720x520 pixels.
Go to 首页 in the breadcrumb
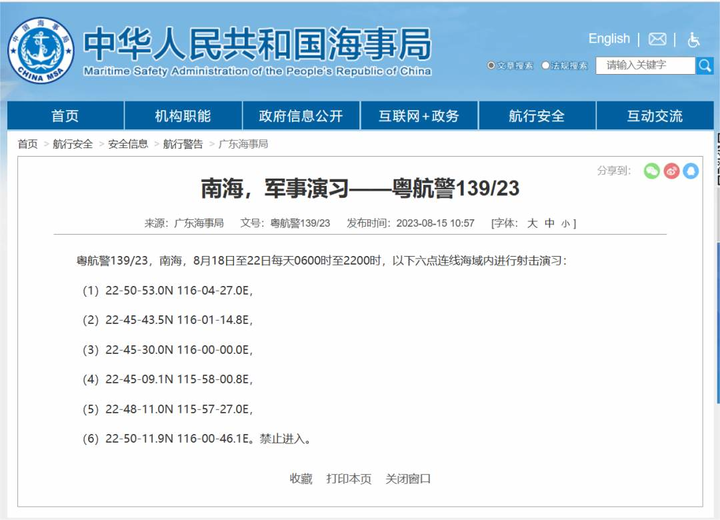(x=28, y=144)
